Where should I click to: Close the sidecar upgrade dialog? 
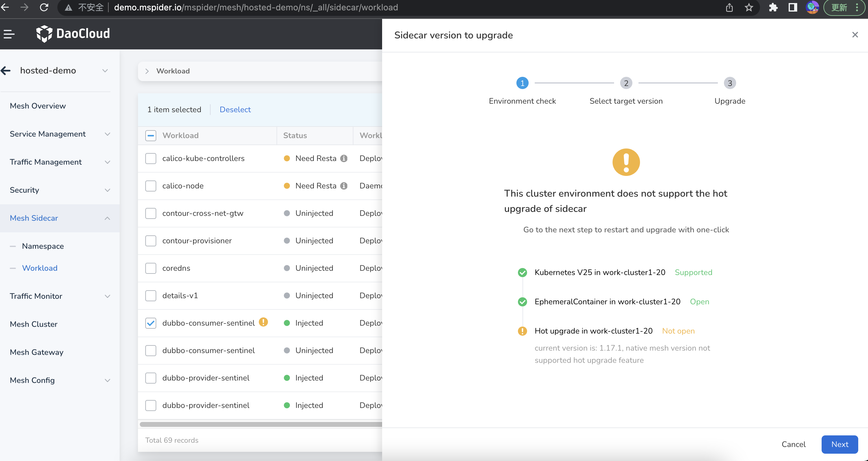855,35
